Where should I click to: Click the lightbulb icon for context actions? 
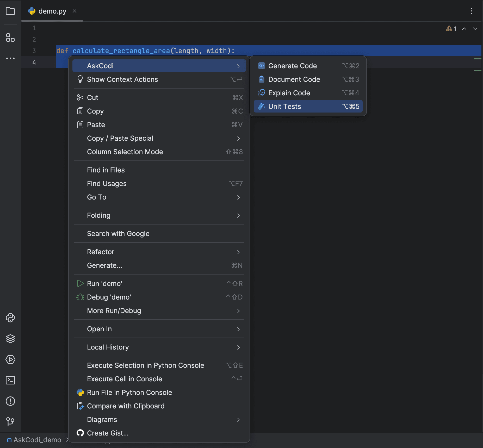(x=80, y=79)
